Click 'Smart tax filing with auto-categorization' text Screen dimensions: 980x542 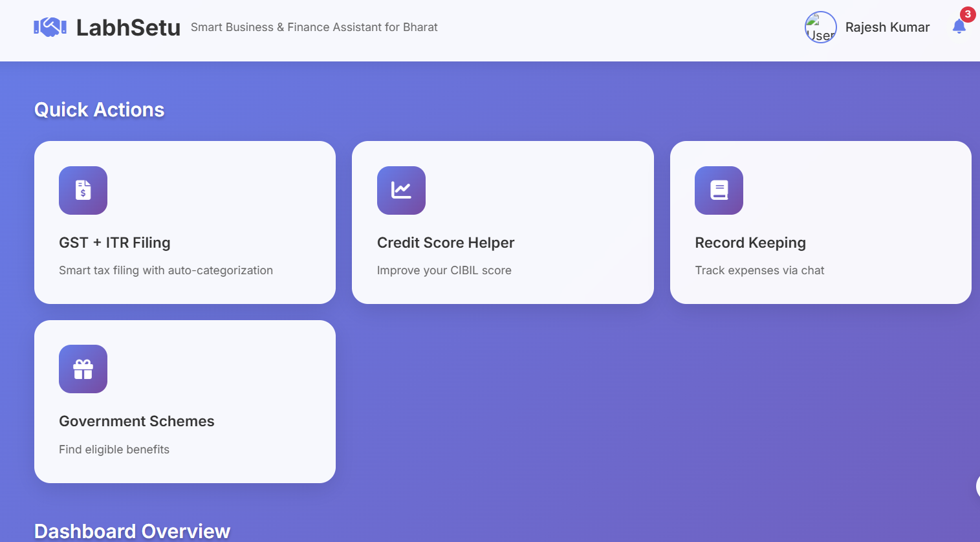(166, 270)
